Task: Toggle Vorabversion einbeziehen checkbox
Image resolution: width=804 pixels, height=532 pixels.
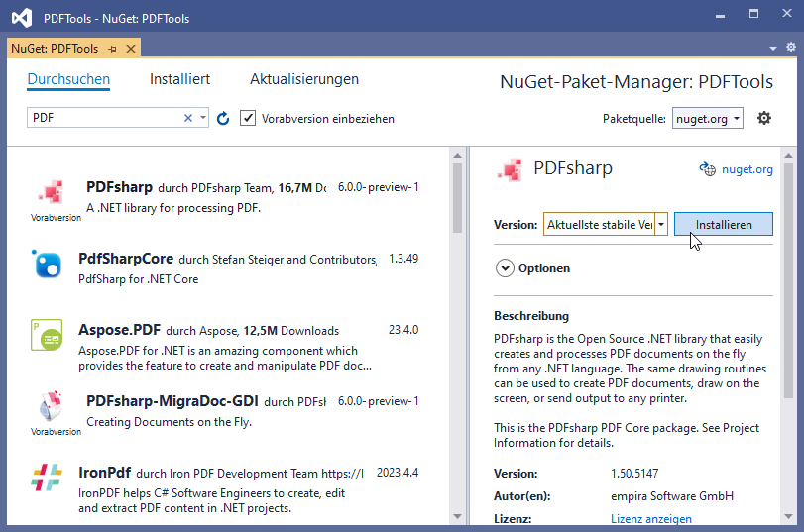Action: [248, 118]
